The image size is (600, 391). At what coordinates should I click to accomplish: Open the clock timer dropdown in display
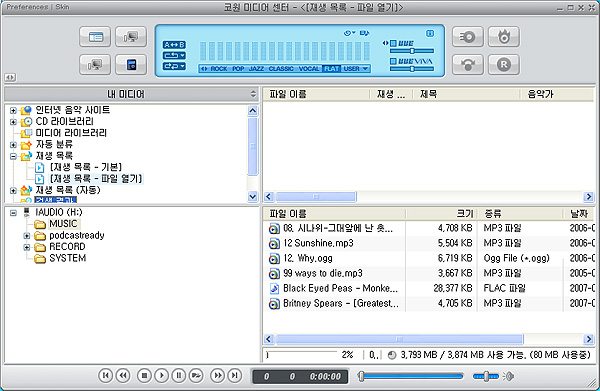pos(349,33)
